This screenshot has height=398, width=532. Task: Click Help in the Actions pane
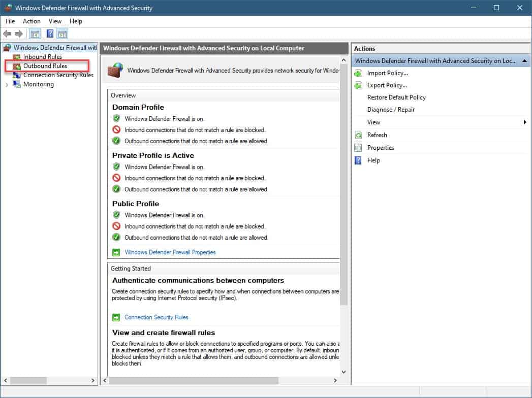click(x=373, y=160)
